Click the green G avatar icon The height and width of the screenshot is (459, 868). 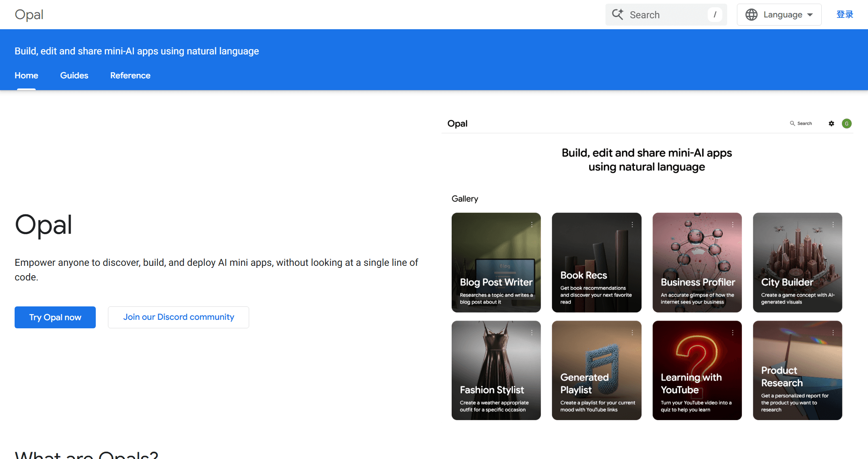pos(846,123)
